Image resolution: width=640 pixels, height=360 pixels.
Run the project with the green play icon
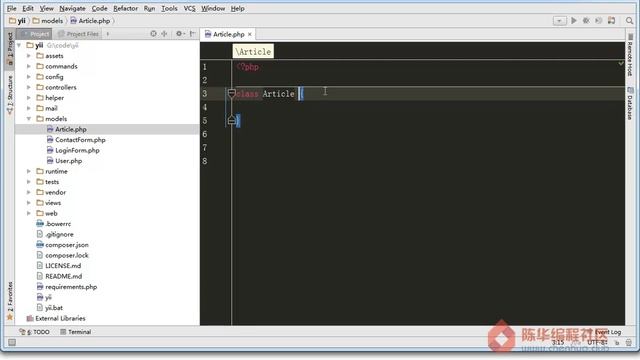(573, 20)
